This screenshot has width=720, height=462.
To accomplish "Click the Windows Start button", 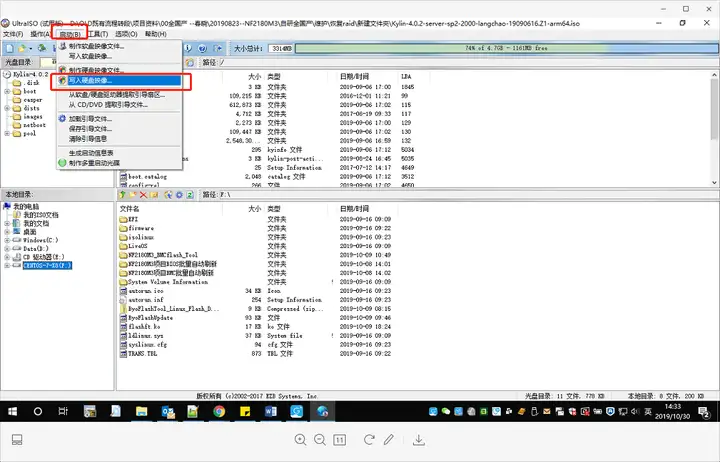I will (x=12, y=411).
